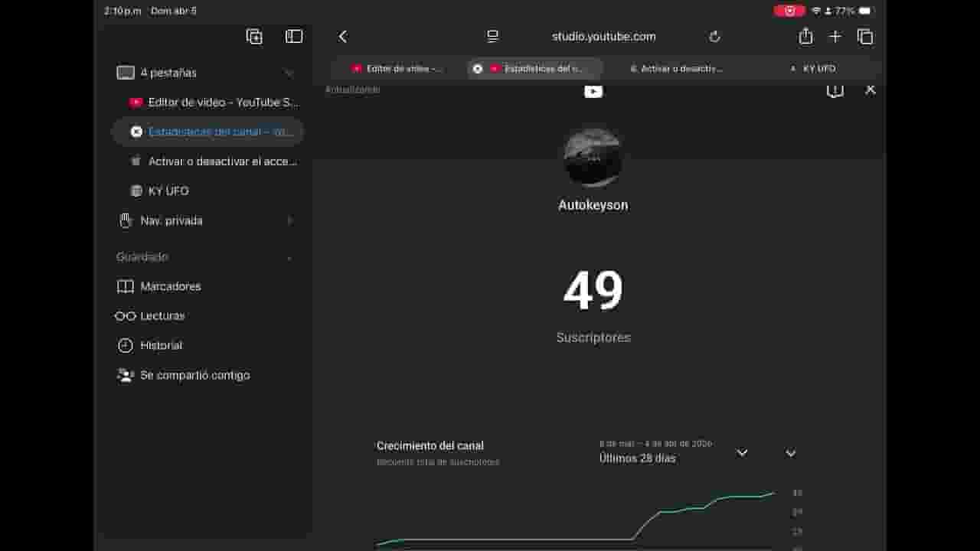This screenshot has width=980, height=551.
Task: Close the channel stats overlay
Action: 871,90
